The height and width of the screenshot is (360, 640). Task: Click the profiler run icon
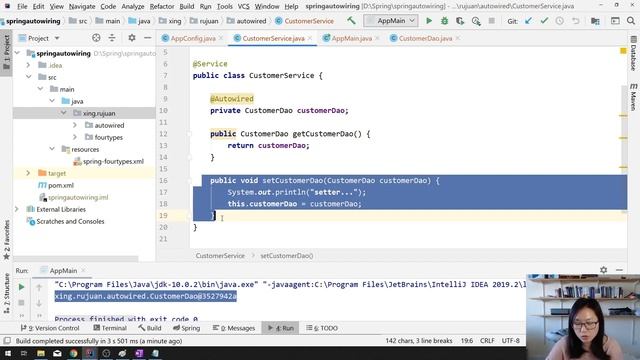click(476, 21)
